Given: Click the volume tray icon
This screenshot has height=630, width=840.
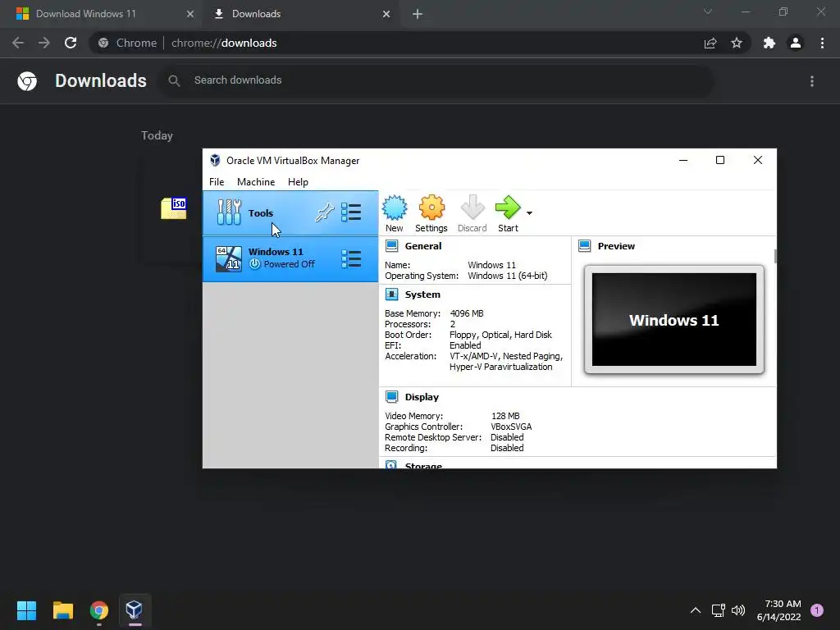Looking at the screenshot, I should [x=738, y=609].
